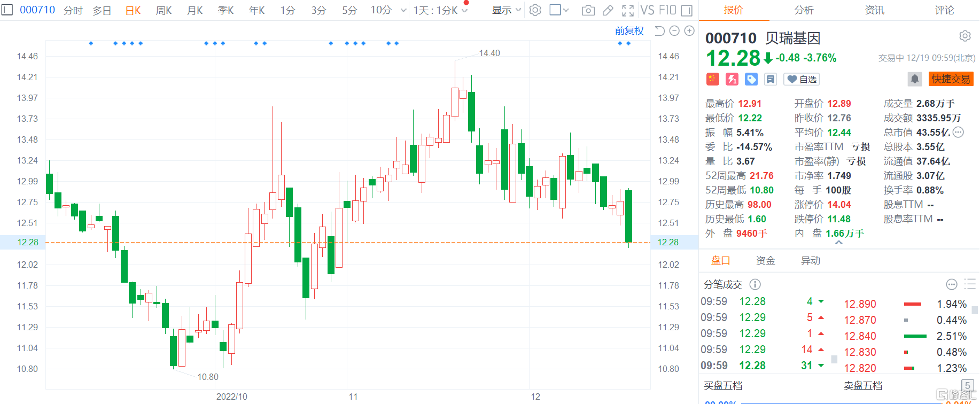The image size is (980, 404).
Task: Collapse the quote details panel
Action: pyautogui.click(x=839, y=243)
